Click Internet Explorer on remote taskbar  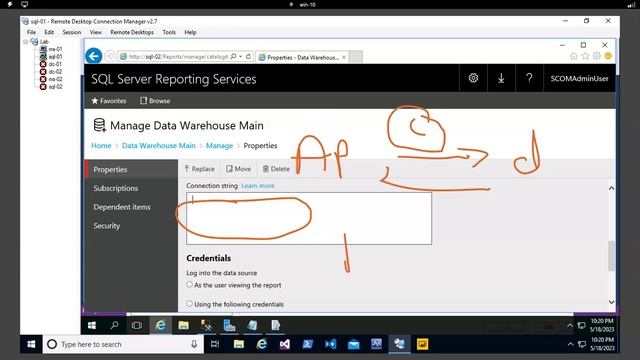pos(160,325)
